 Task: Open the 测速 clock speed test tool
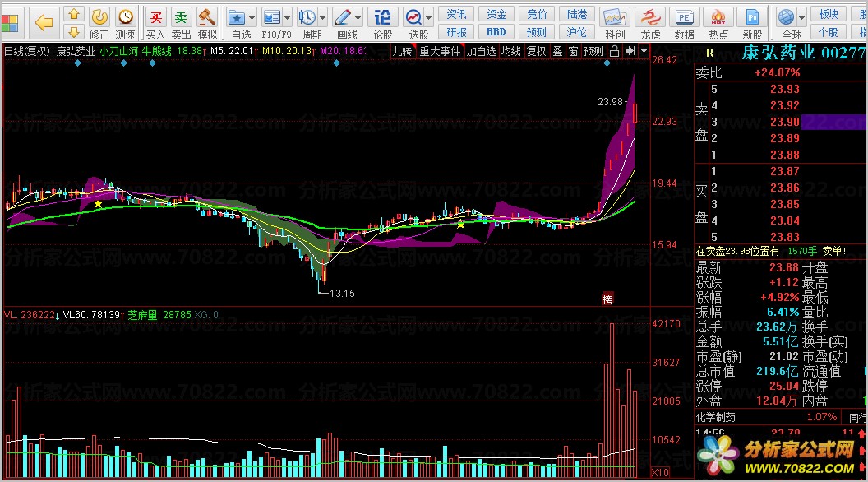[x=126, y=16]
